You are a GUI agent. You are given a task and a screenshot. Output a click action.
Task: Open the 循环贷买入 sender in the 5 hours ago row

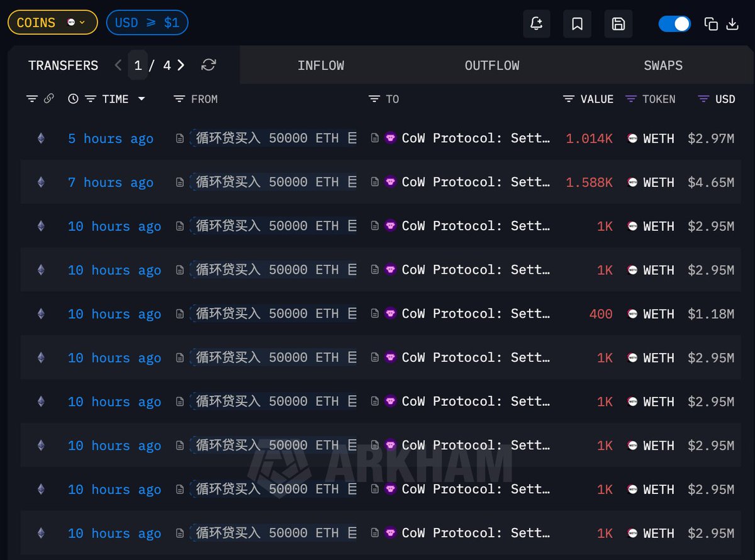pos(273,138)
